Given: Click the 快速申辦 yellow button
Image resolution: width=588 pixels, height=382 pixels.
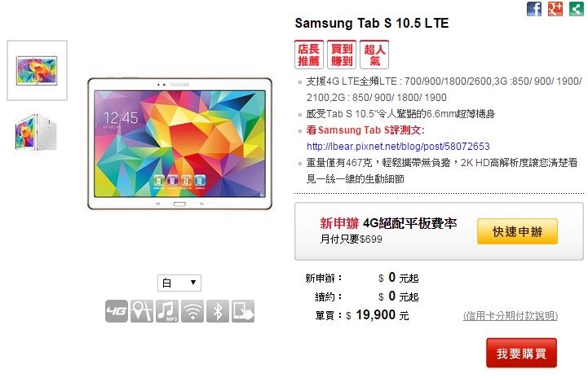Looking at the screenshot, I should 517,231.
